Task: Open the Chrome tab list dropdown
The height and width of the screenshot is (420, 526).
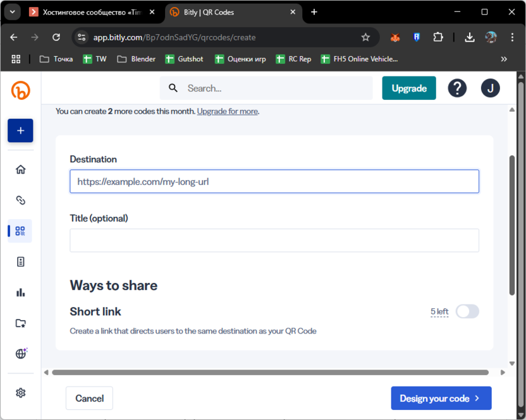Action: [12, 12]
